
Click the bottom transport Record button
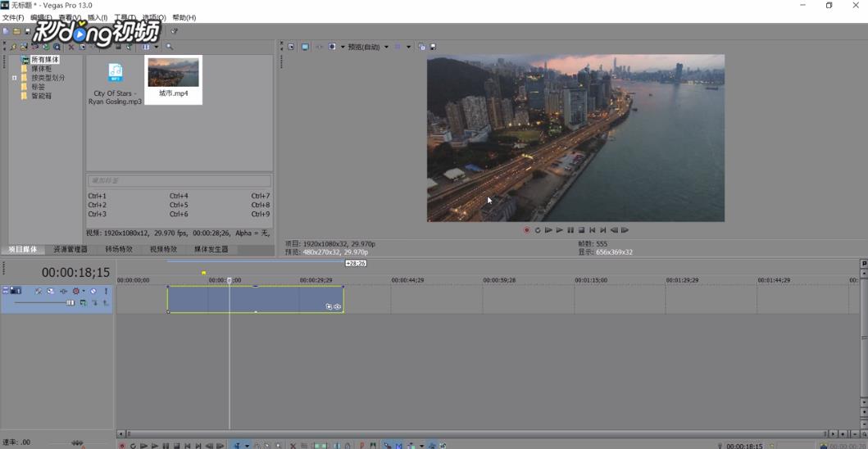click(x=122, y=445)
